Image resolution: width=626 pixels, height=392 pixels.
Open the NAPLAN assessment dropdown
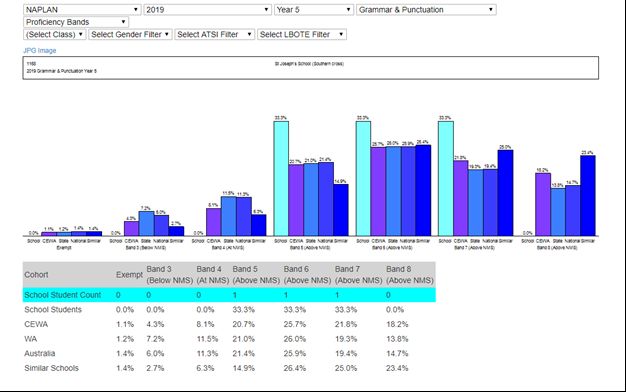click(82, 10)
